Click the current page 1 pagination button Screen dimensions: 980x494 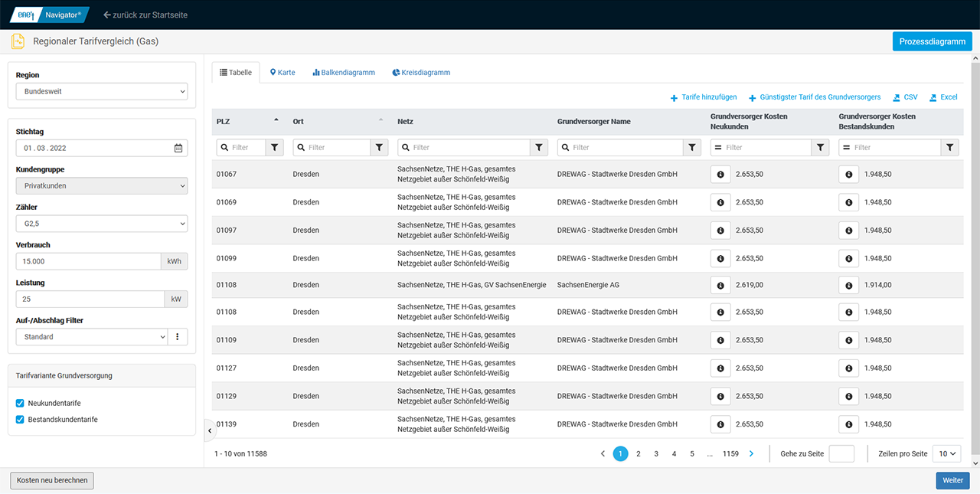[x=621, y=454]
